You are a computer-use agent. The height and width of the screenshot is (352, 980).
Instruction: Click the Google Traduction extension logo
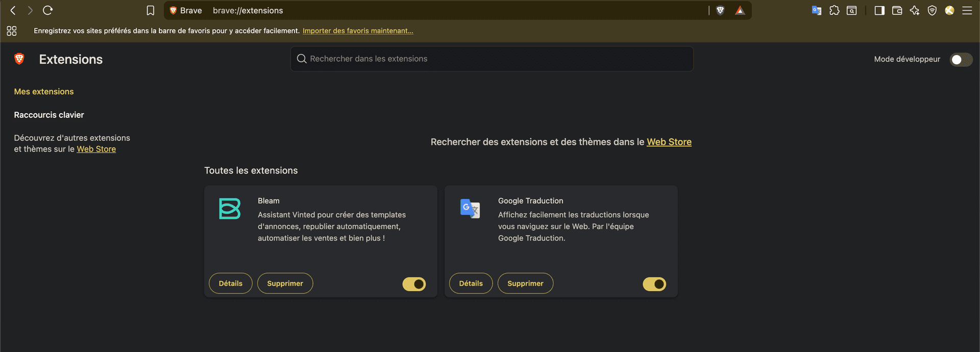pyautogui.click(x=470, y=209)
